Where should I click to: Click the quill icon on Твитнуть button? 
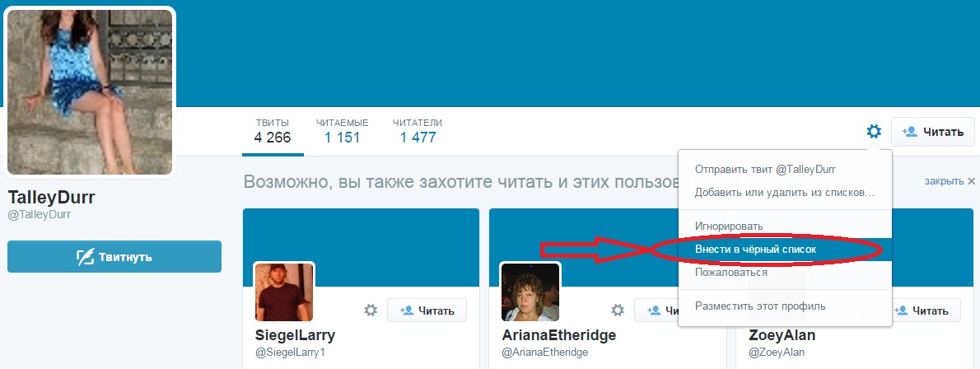tap(86, 257)
